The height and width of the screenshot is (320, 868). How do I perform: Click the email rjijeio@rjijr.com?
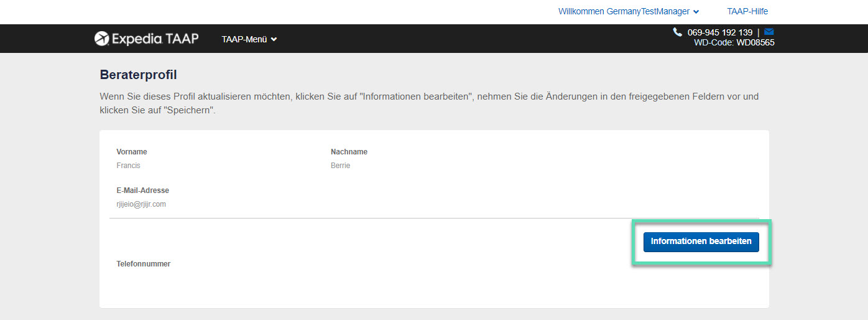[x=141, y=204]
